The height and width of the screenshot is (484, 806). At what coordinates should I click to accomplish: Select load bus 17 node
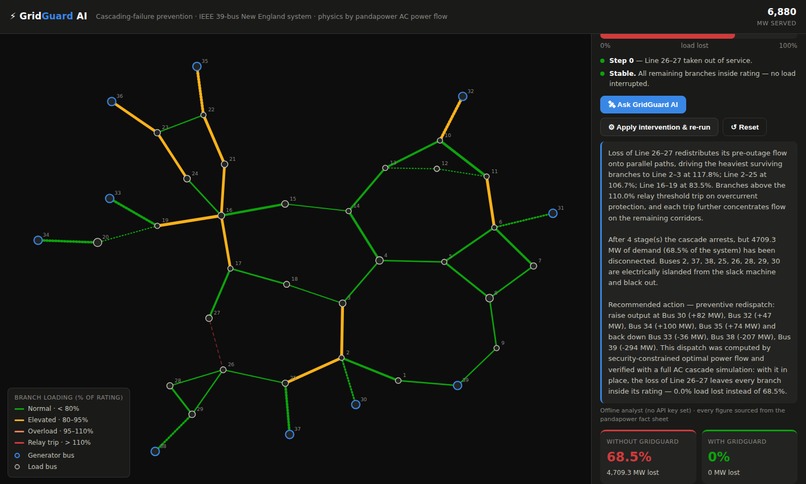coord(230,268)
